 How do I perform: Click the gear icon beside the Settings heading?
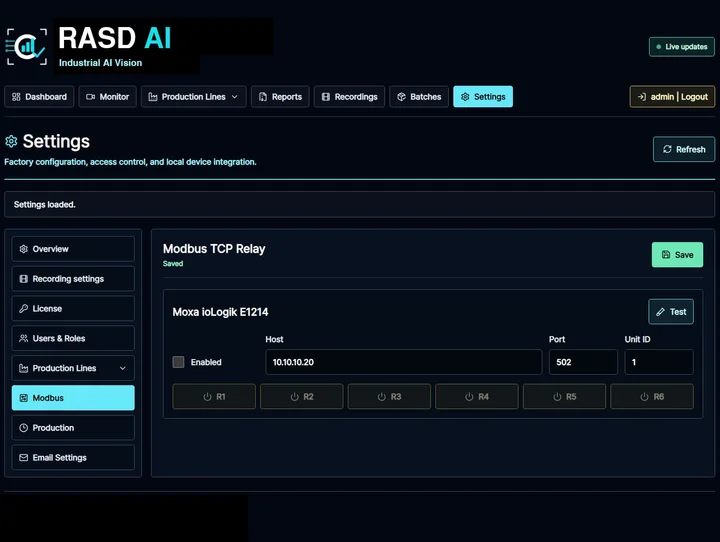coord(11,141)
